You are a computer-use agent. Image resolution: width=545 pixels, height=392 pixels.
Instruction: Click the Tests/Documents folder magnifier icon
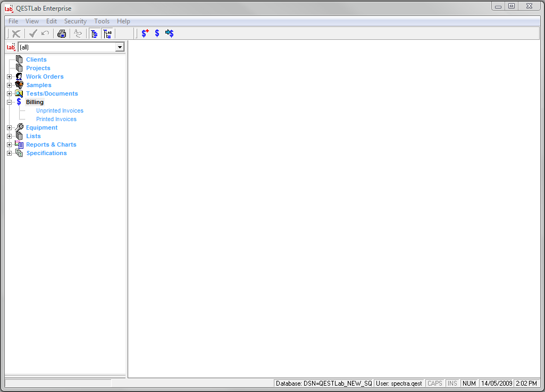click(x=19, y=93)
